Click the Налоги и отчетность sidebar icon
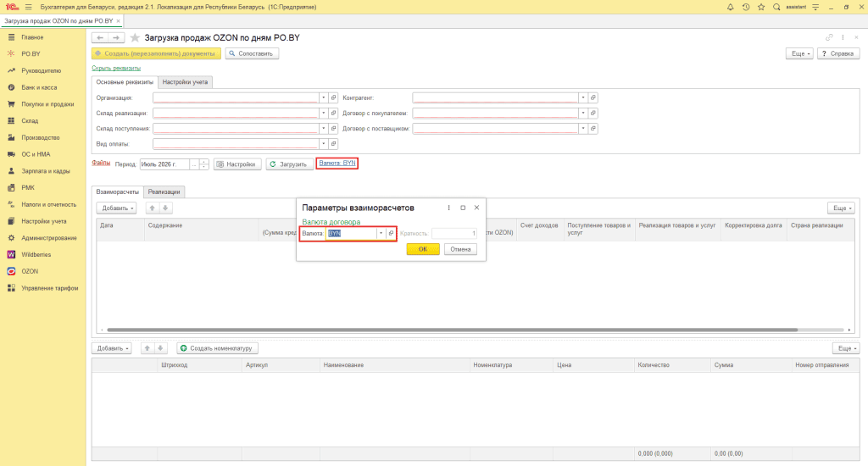This screenshot has width=868, height=466. point(11,204)
